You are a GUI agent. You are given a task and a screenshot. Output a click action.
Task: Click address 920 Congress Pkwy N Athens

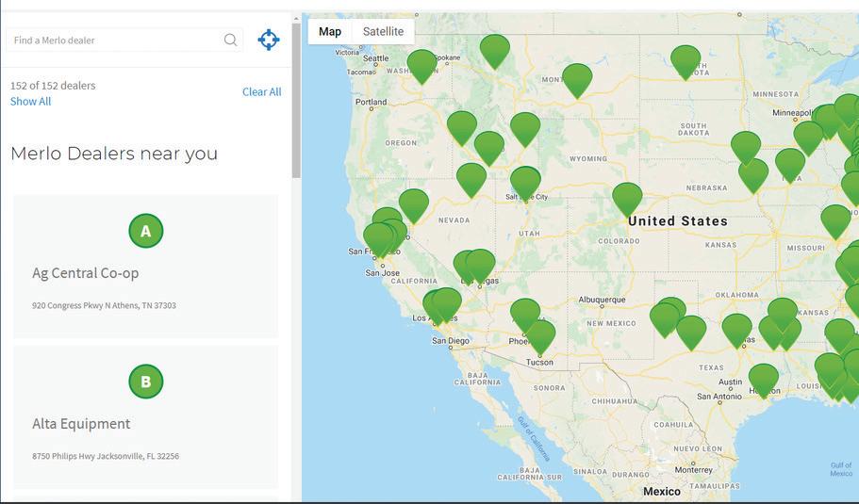(104, 305)
